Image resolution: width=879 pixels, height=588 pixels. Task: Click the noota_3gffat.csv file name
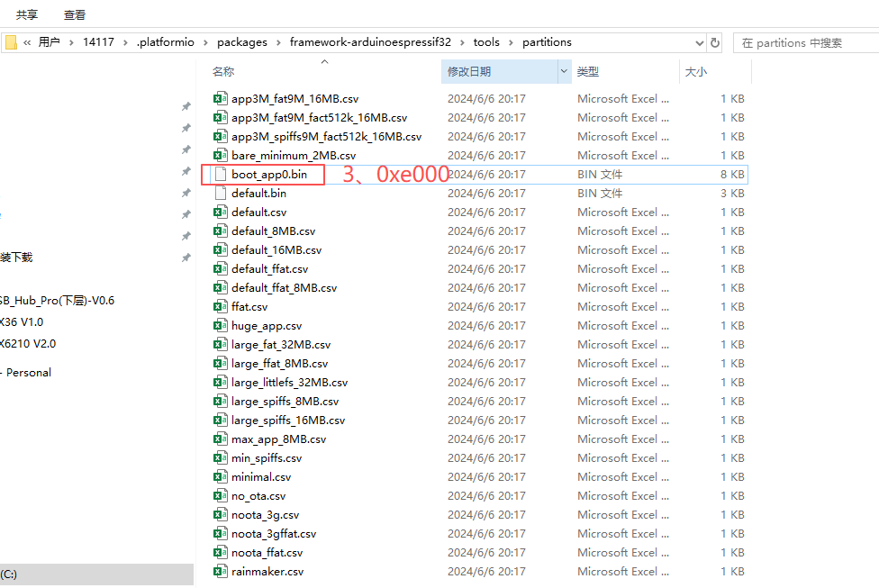coord(274,534)
